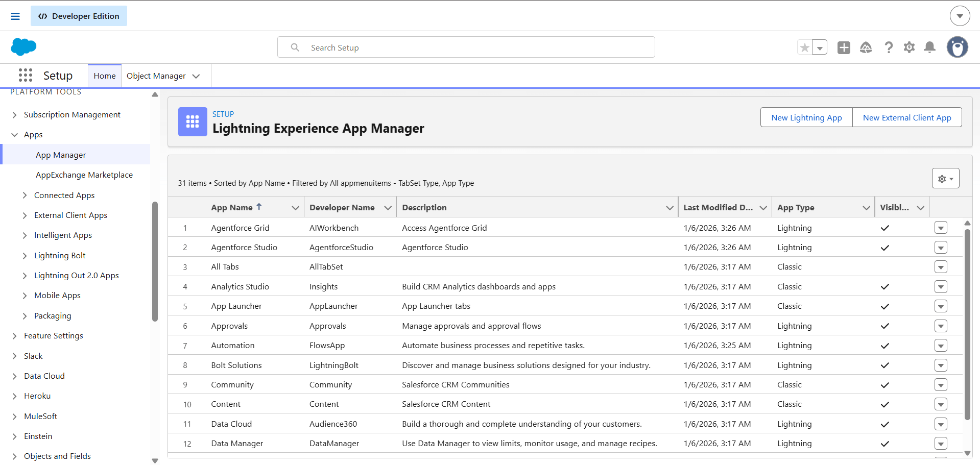Click the Favorites star icon

(x=805, y=47)
